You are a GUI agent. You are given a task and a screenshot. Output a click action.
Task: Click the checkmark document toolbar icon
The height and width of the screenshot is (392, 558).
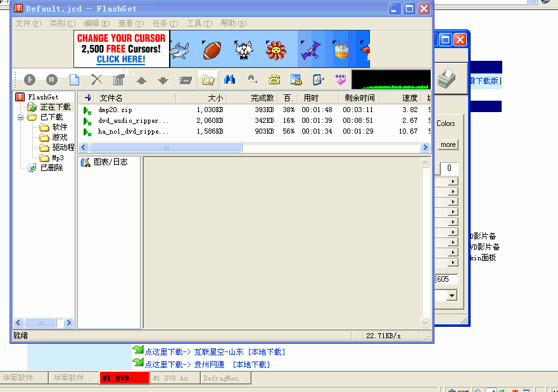(318, 80)
